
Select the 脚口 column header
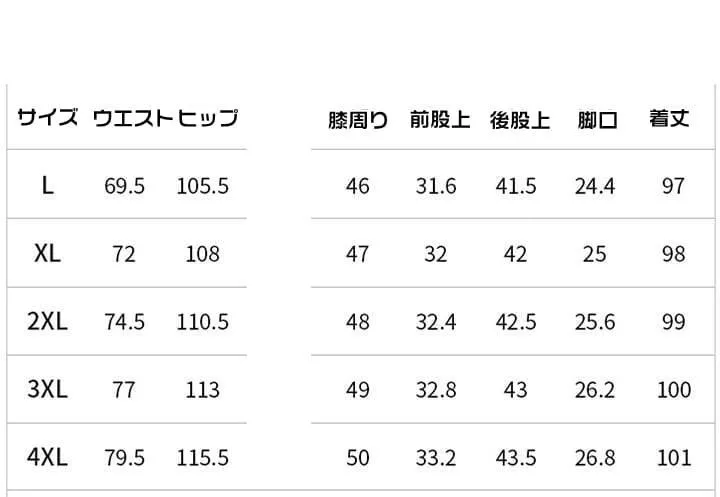click(x=597, y=121)
